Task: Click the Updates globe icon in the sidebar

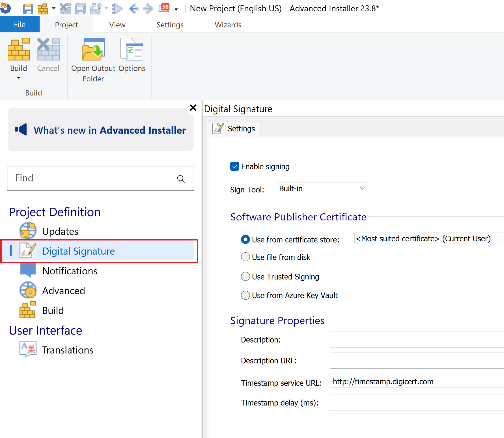Action: pyautogui.click(x=28, y=231)
